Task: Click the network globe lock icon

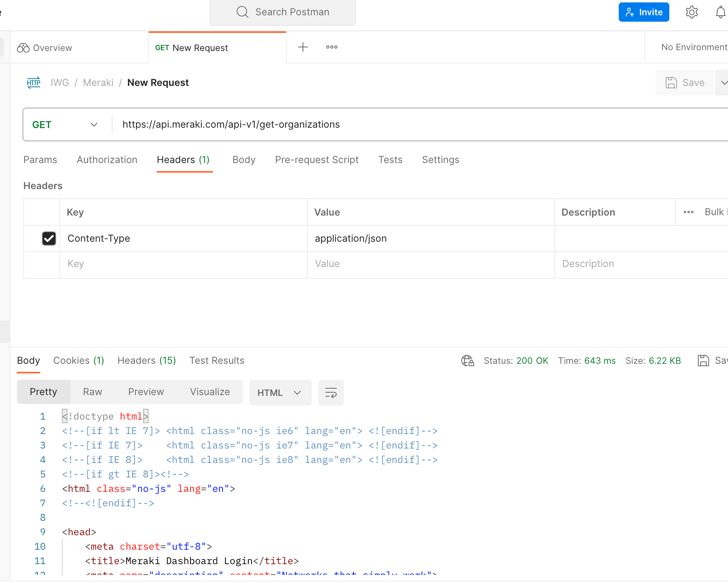Action: pyautogui.click(x=467, y=361)
